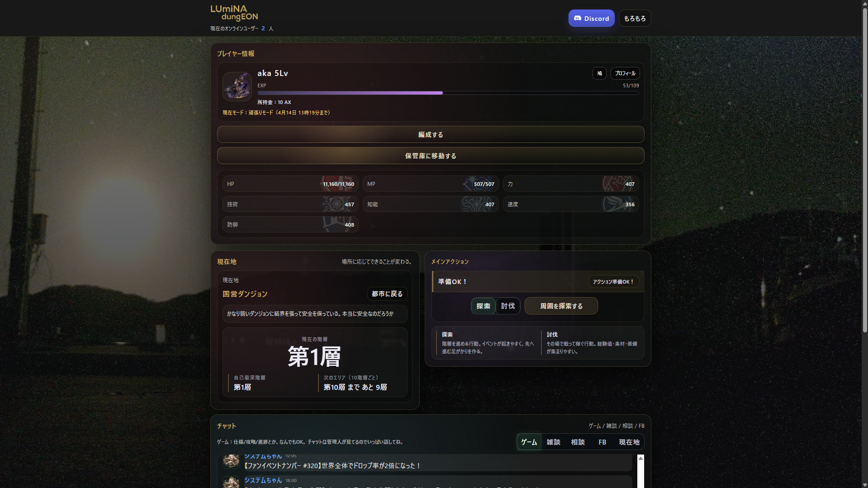868x488 pixels.
Task: Click 周囲を探索する action button
Action: [x=561, y=306]
